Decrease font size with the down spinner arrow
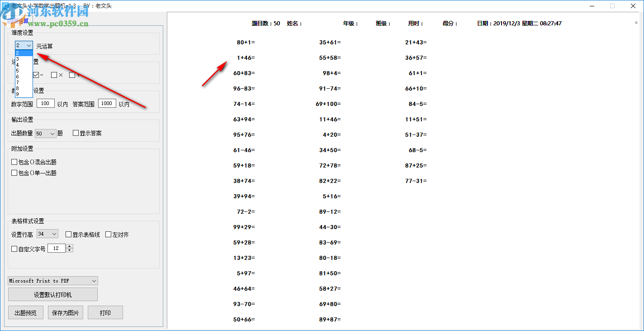This screenshot has height=331, width=644. coord(69,250)
